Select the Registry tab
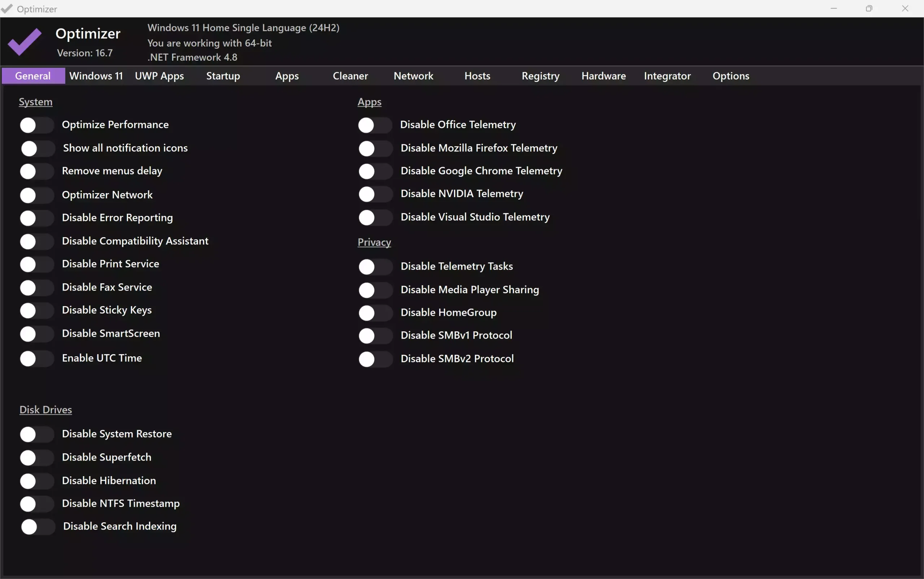This screenshot has height=579, width=924. click(540, 76)
